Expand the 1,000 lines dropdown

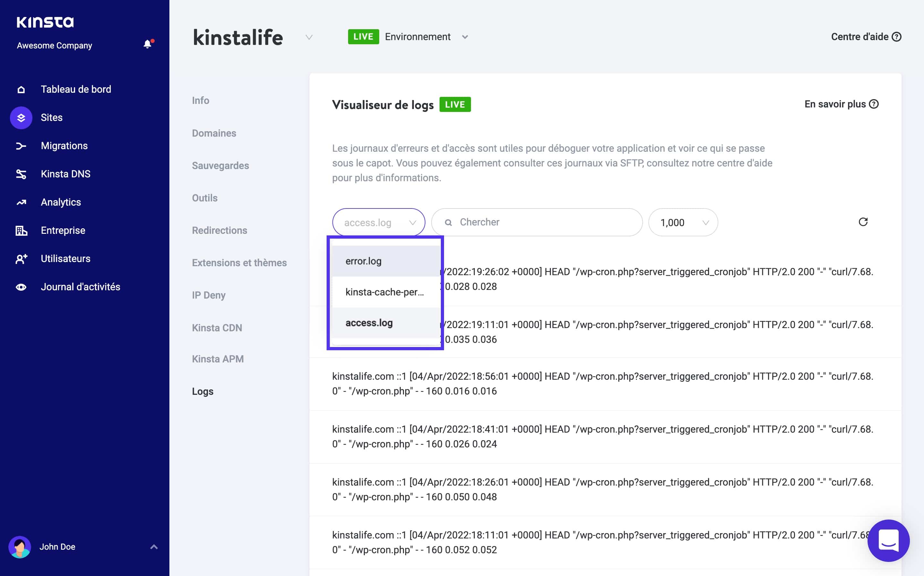(683, 223)
